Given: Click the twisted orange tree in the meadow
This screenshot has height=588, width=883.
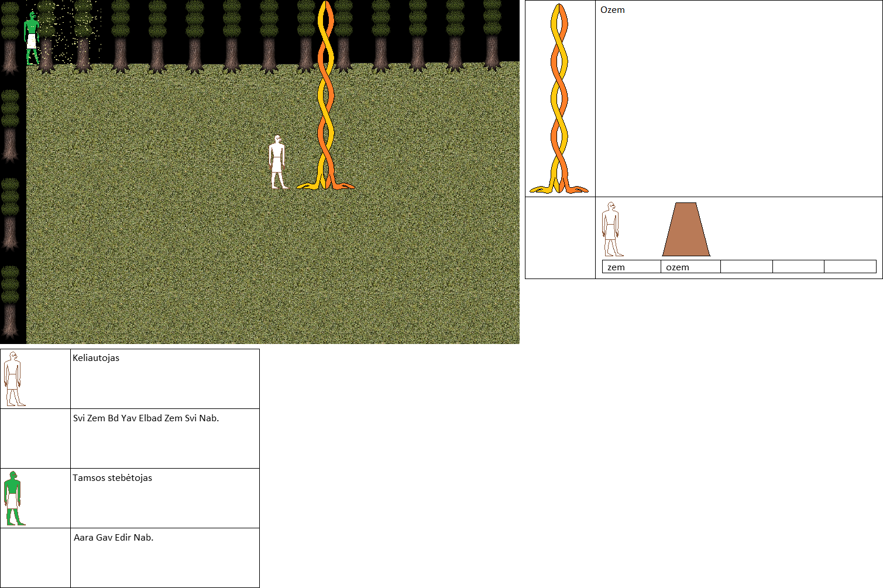Looking at the screenshot, I should 325,99.
